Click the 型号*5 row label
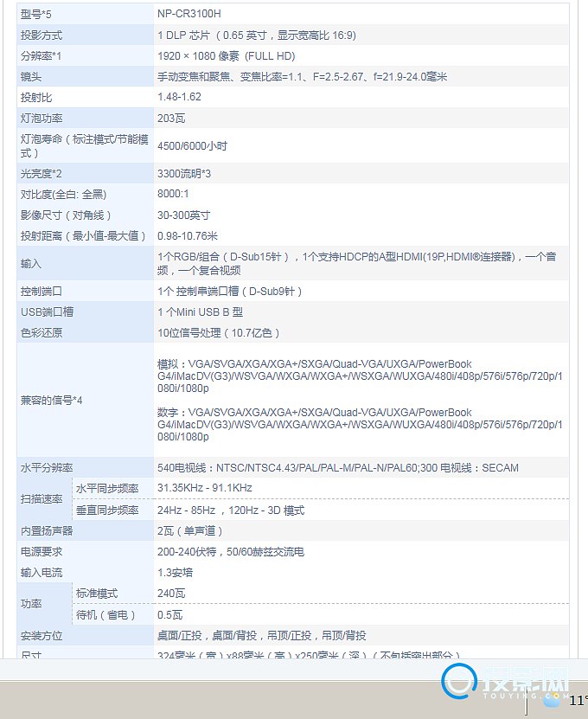 click(x=35, y=14)
